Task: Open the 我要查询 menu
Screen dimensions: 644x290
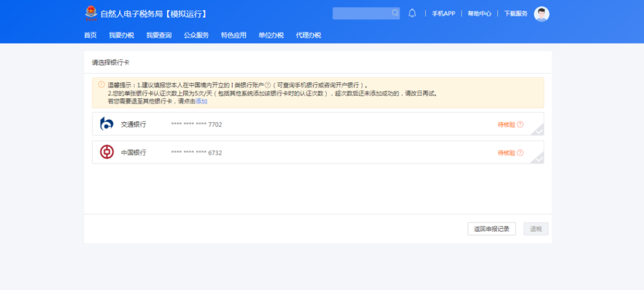Action: tap(159, 35)
